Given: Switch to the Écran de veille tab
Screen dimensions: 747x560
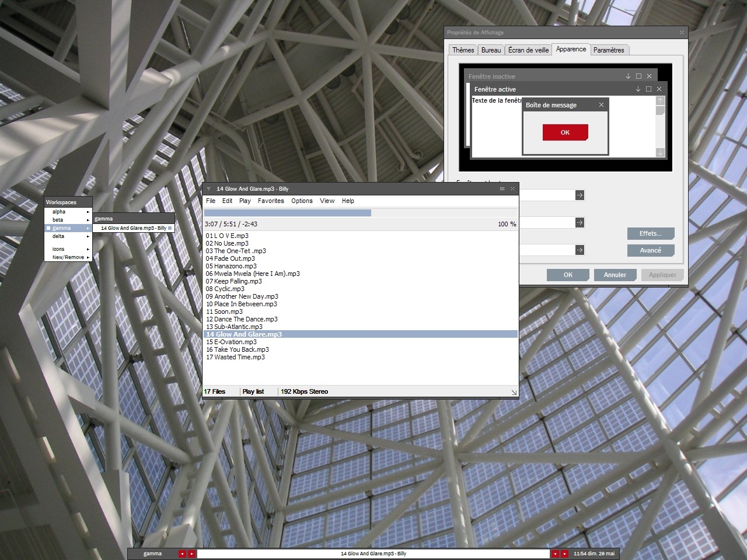Looking at the screenshot, I should (528, 50).
